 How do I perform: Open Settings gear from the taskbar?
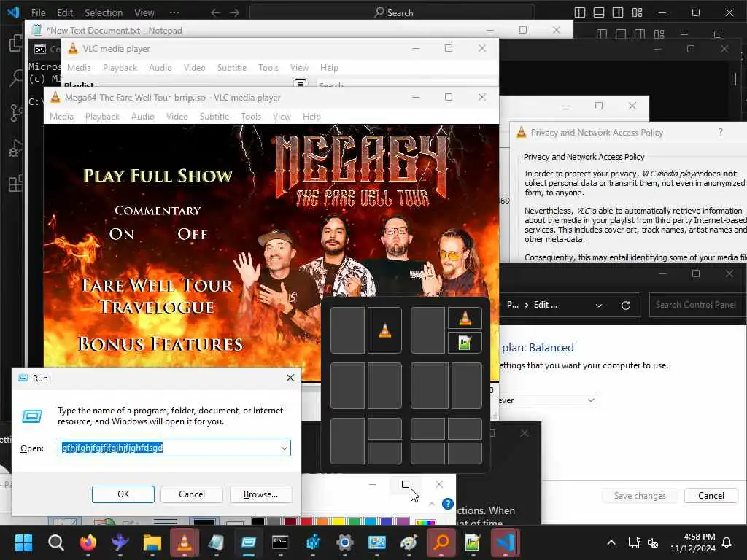344,542
